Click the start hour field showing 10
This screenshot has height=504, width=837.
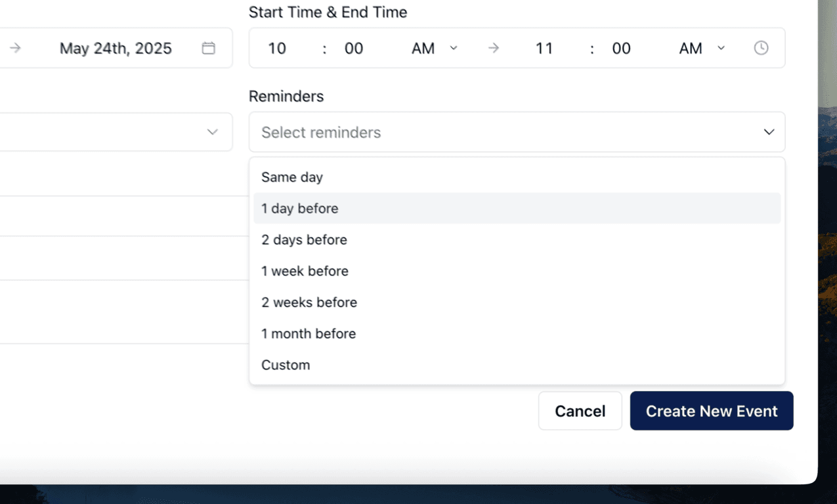[277, 48]
